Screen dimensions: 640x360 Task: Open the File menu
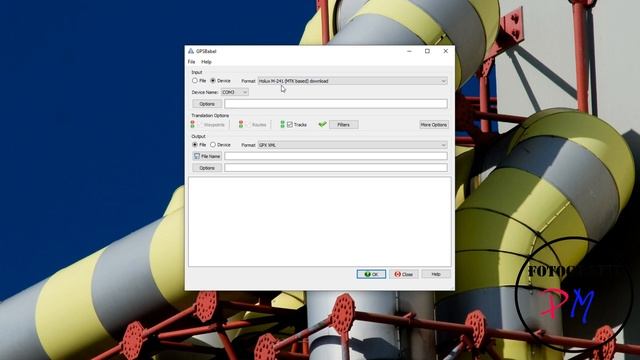pos(191,62)
